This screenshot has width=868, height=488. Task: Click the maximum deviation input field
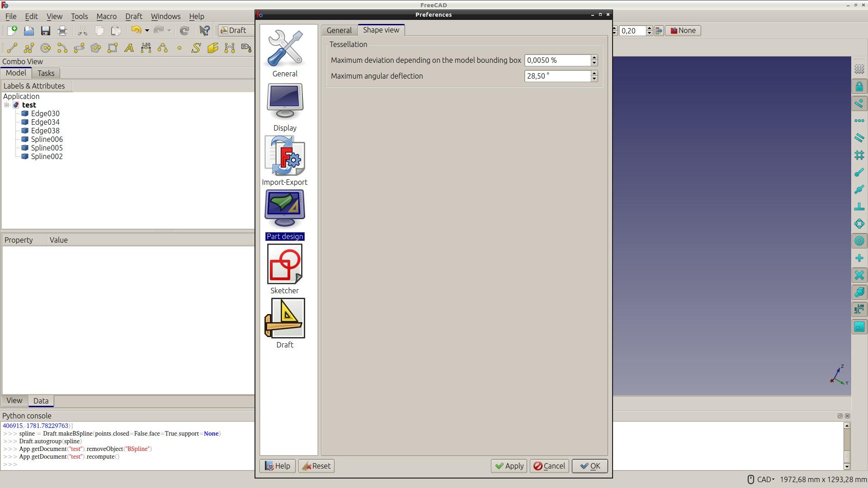(x=557, y=60)
